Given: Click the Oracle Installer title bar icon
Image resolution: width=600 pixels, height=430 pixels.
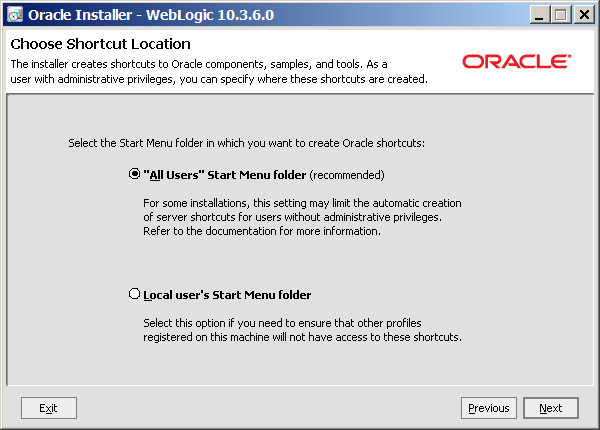Looking at the screenshot, I should (15, 15).
